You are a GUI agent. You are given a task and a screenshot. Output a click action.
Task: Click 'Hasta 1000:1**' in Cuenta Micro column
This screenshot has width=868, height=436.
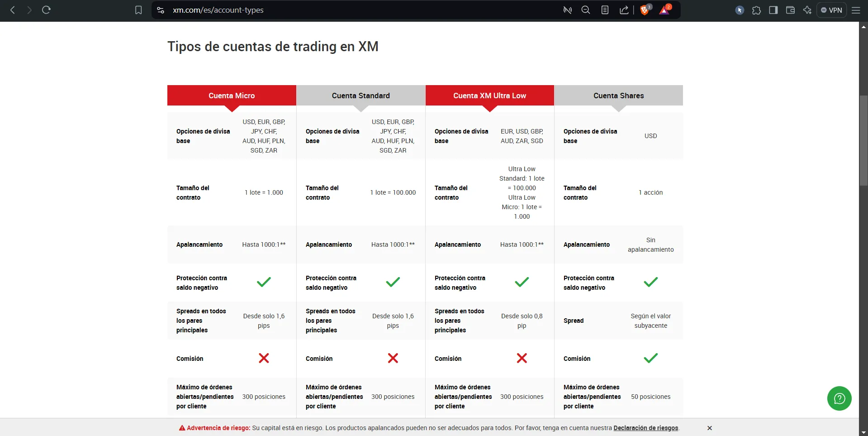[x=264, y=244]
